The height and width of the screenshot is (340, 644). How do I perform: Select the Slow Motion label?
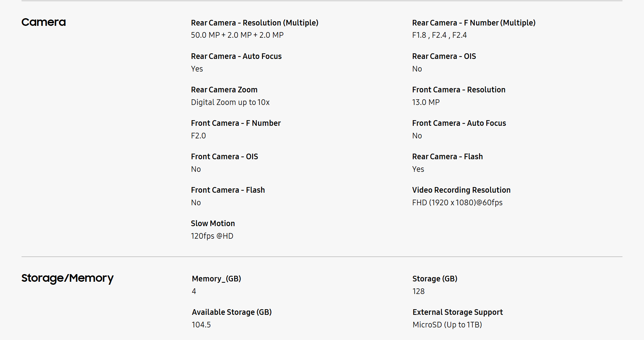pyautogui.click(x=213, y=223)
